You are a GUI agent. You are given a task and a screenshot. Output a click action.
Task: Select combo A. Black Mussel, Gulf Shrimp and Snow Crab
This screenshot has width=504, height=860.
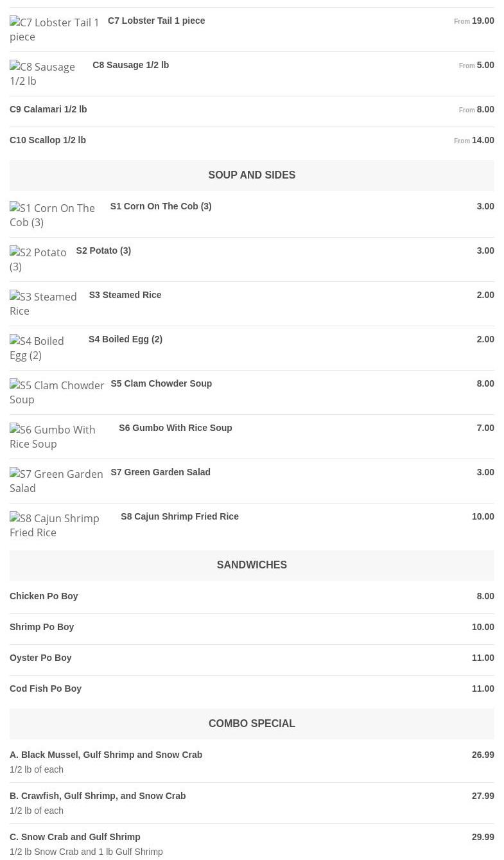[106, 755]
